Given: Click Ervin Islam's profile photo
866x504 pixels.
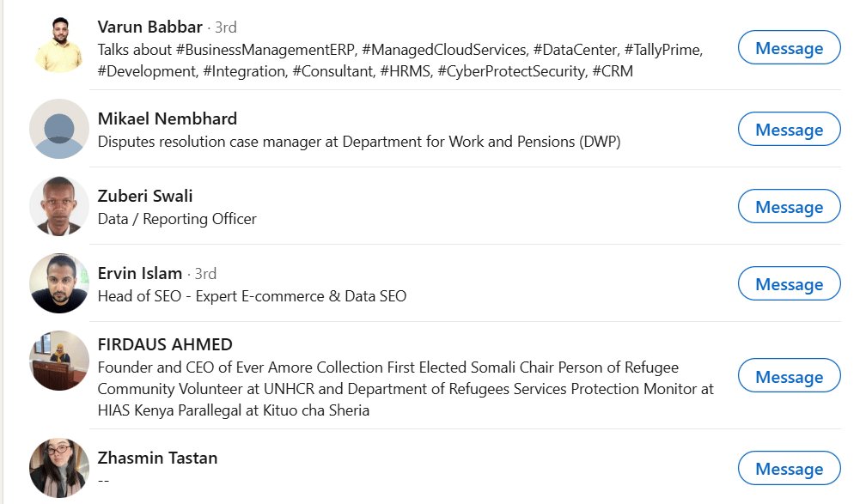Looking at the screenshot, I should tap(59, 283).
